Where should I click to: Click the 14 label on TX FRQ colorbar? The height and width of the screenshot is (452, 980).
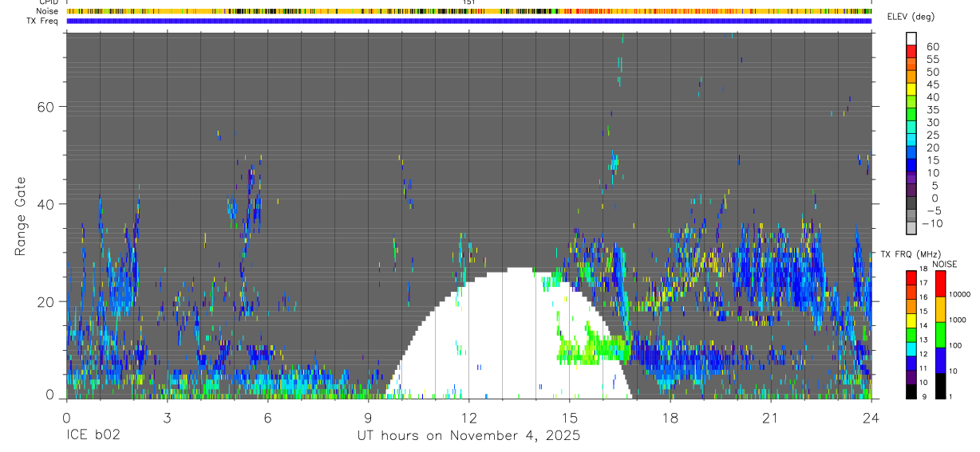pos(923,326)
